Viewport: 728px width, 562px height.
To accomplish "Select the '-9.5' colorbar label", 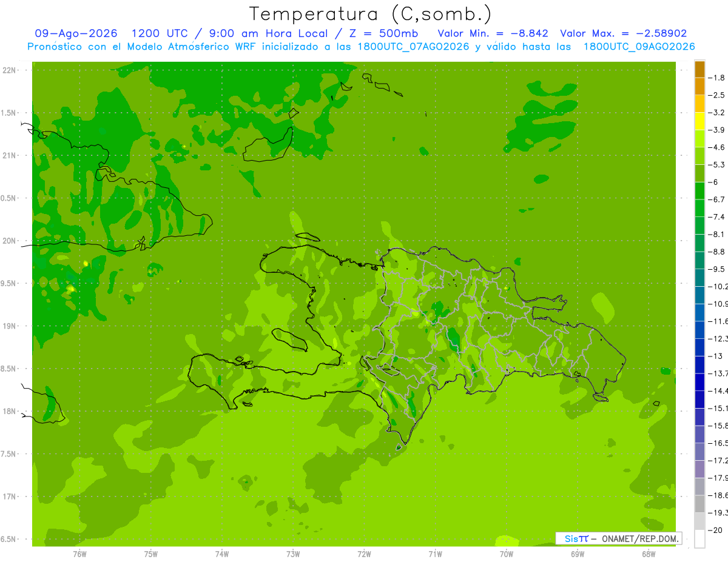I will (x=716, y=269).
